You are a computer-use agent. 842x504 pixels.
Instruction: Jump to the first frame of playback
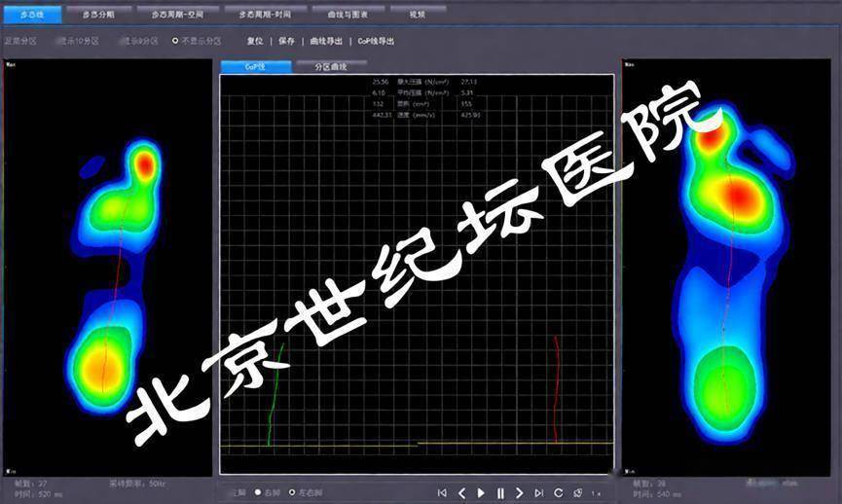(x=443, y=492)
